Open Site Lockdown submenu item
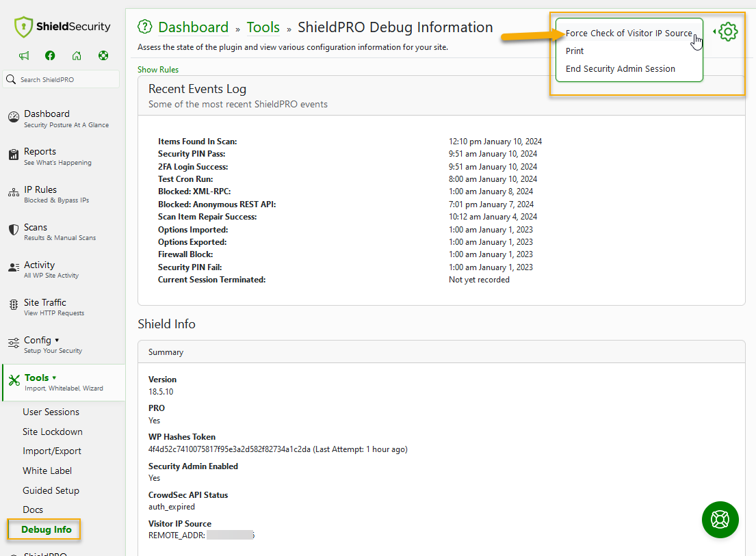This screenshot has height=556, width=756. (x=53, y=432)
